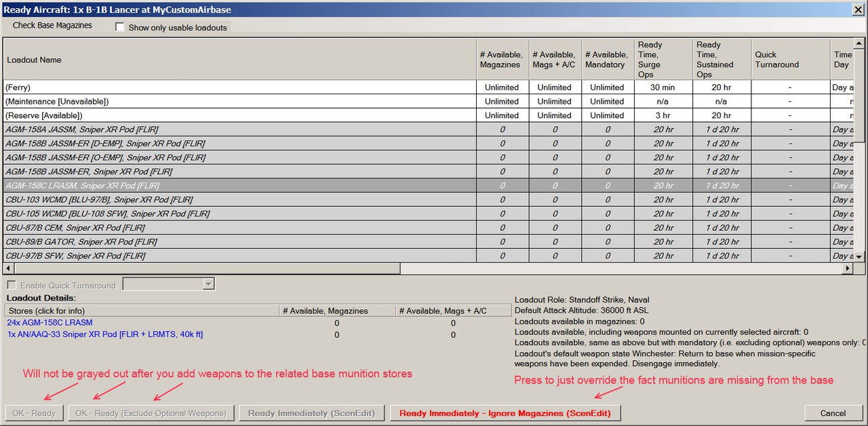Image resolution: width=868 pixels, height=426 pixels.
Task: Click Ready Immediately - Ignore Magazines (ScenEdit)
Action: (x=505, y=413)
